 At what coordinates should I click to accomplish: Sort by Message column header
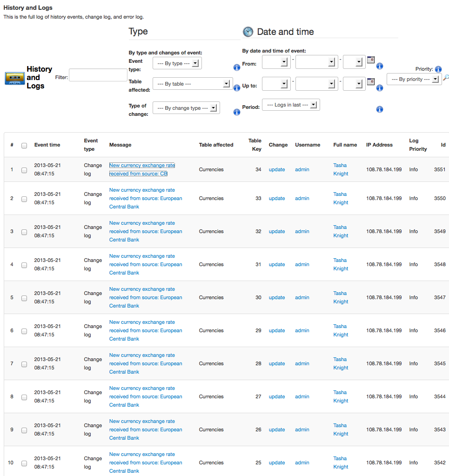120,145
